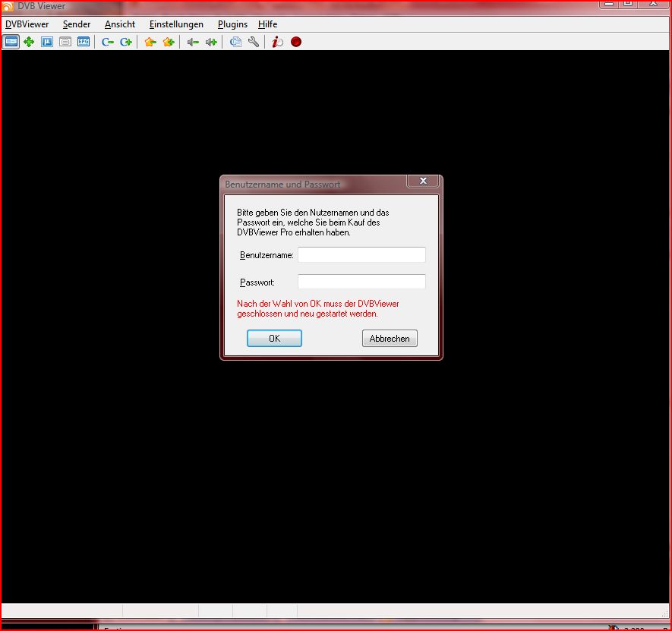672x631 pixels.
Task: Close the Benutzername und Passwort dialog
Action: coord(423,181)
